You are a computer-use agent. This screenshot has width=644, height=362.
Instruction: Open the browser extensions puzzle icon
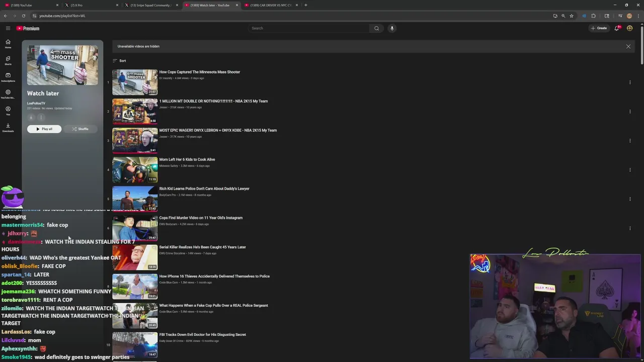click(593, 16)
